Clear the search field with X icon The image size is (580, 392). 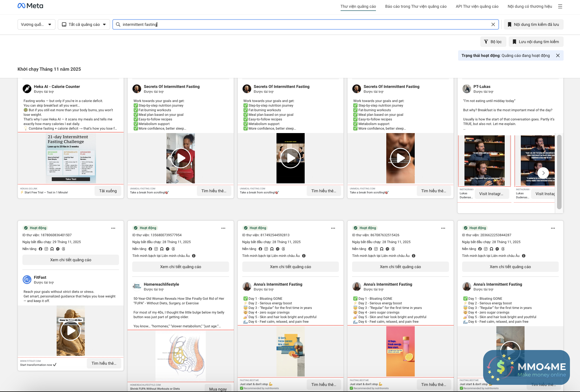[x=493, y=24]
